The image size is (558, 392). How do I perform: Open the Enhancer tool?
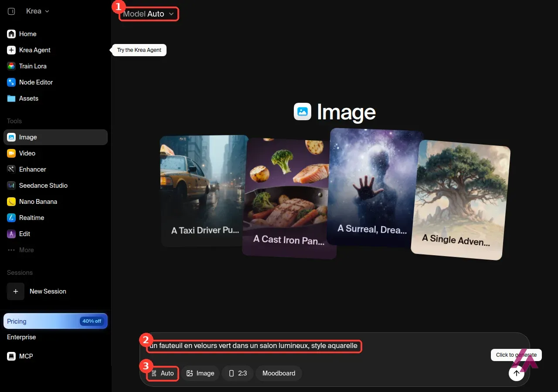coord(55,169)
